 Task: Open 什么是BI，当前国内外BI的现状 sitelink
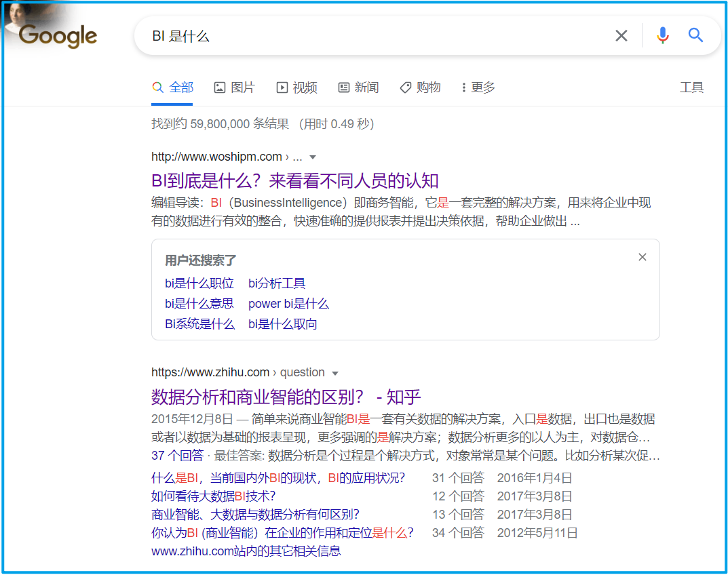(278, 477)
